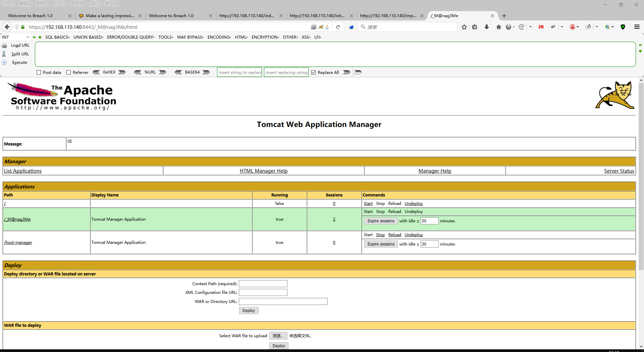Go to the browser home page
The width and height of the screenshot is (644, 352).
[x=498, y=27]
